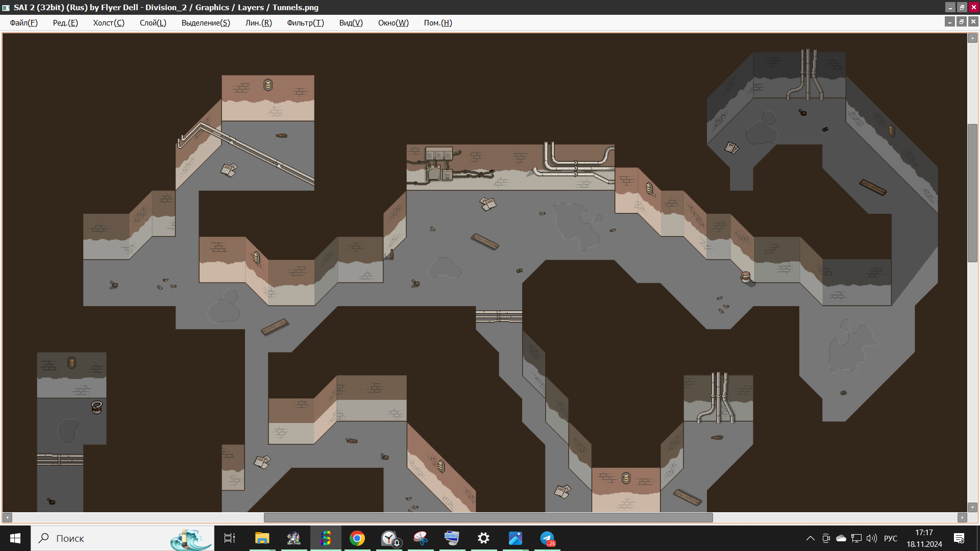Open File Explorer from the taskbar
This screenshot has width=980, height=551.
pyautogui.click(x=262, y=538)
